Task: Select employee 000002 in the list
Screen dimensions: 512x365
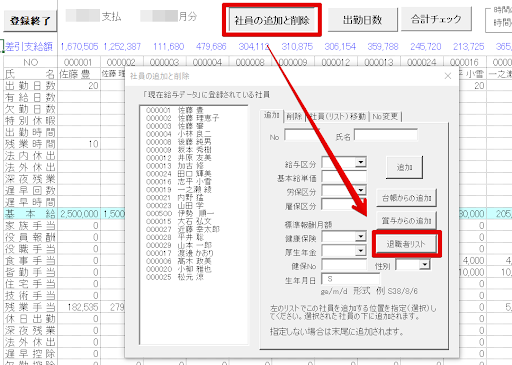Action: 182,118
